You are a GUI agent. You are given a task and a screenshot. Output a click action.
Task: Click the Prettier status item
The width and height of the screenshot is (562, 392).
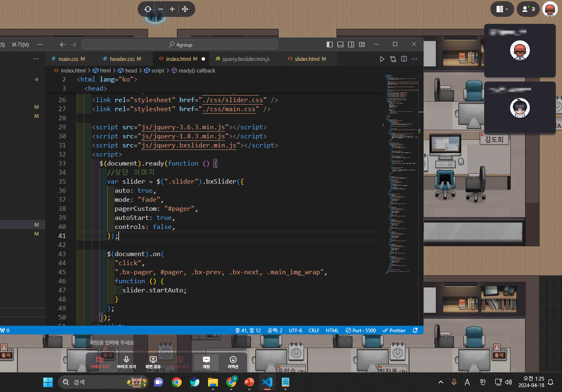[x=394, y=330]
